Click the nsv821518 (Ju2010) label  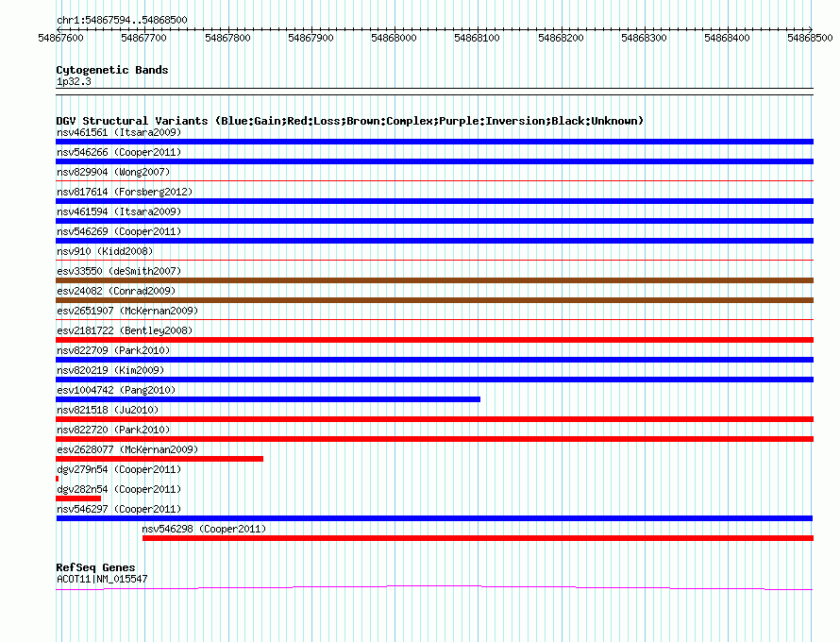[108, 410]
